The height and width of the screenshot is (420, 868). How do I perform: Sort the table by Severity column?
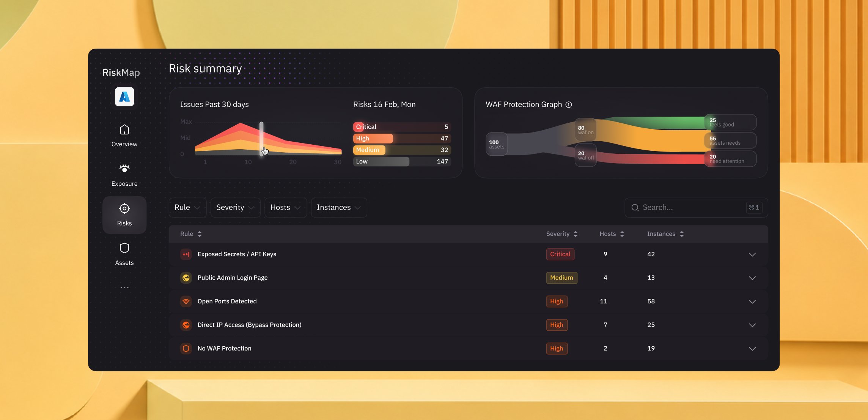(562, 234)
